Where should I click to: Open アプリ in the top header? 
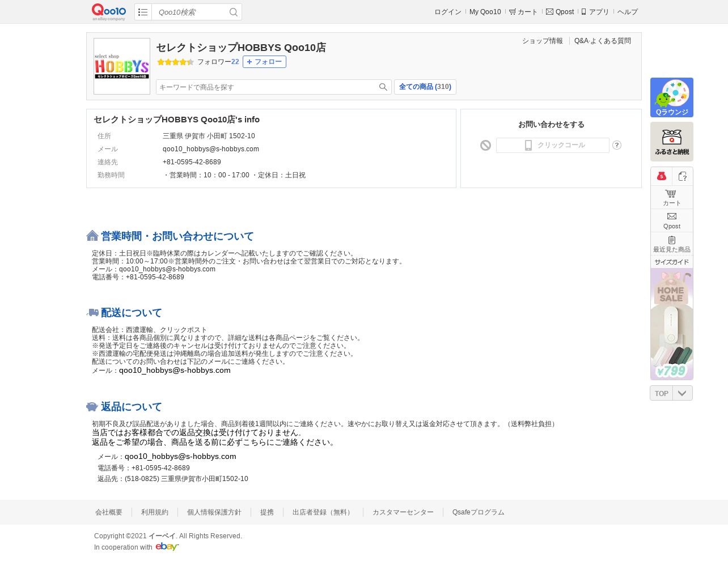[595, 12]
